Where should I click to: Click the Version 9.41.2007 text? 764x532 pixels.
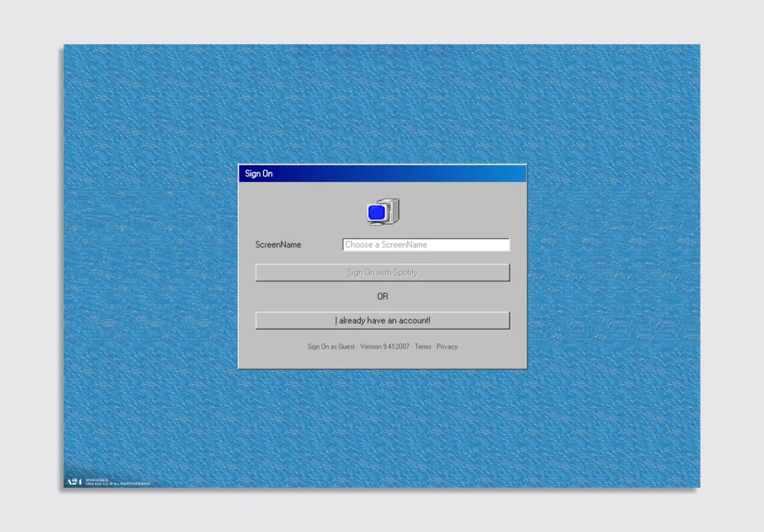pos(385,347)
